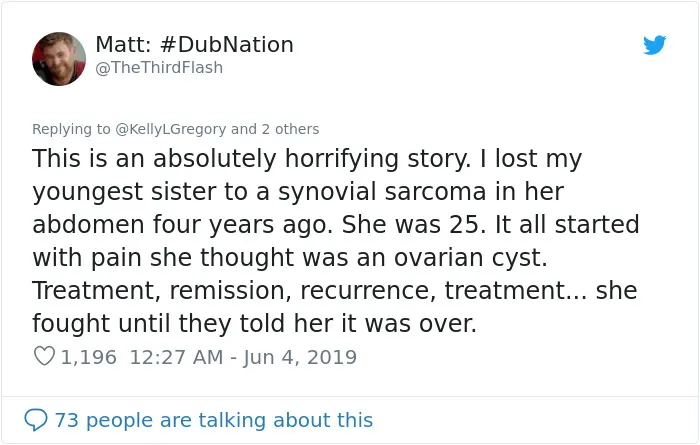Open Matt's profile avatar picture
The image size is (700, 445).
click(x=59, y=59)
